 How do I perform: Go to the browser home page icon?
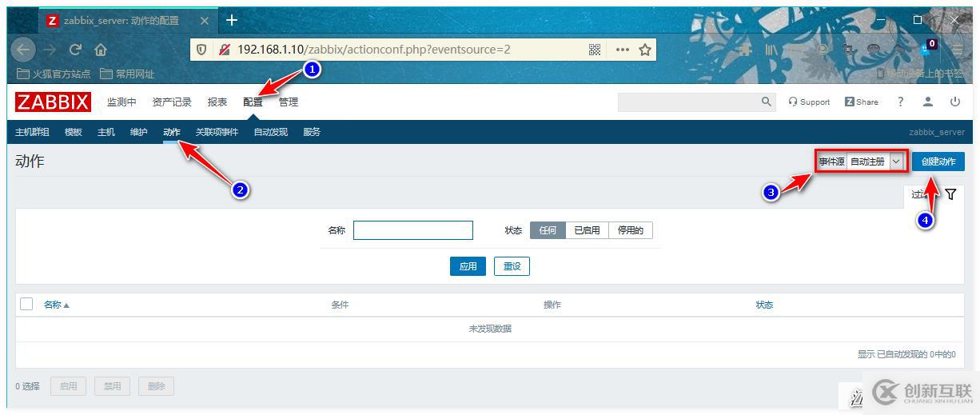pyautogui.click(x=101, y=50)
